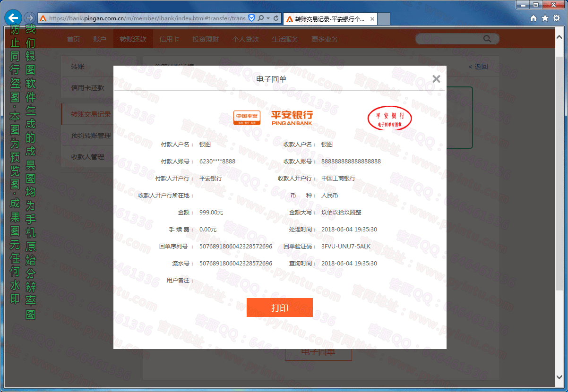This screenshot has height=392, width=568.
Task: Open the 首页 navigation menu item
Action: 73,39
